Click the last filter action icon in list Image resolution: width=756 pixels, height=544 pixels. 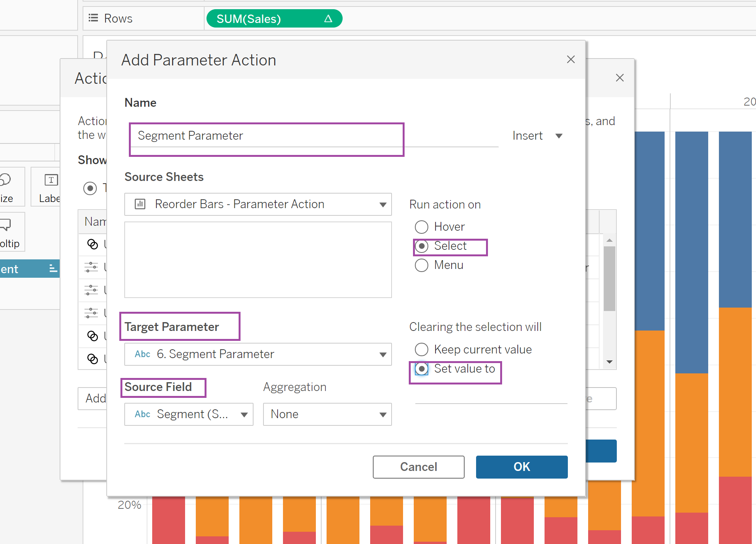(93, 358)
